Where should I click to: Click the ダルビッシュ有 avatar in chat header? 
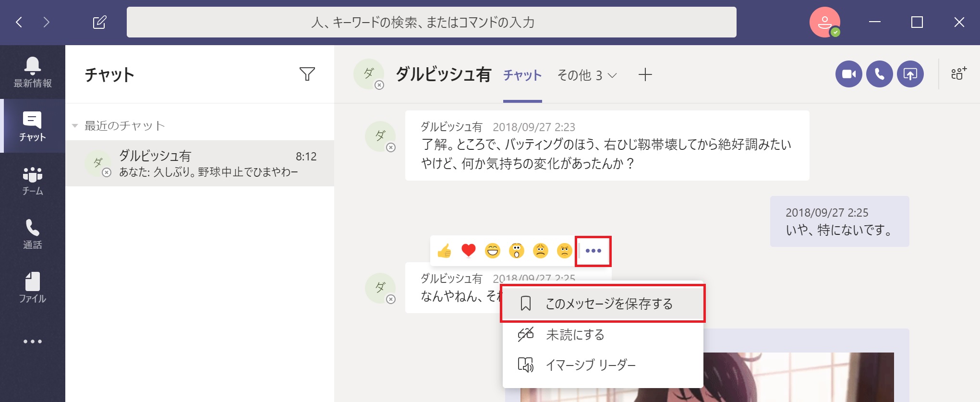point(369,74)
